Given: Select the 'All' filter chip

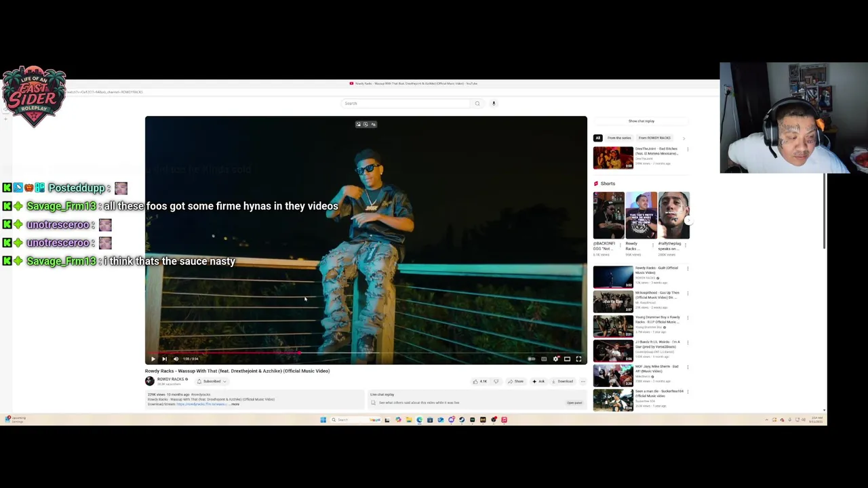Looking at the screenshot, I should point(598,138).
